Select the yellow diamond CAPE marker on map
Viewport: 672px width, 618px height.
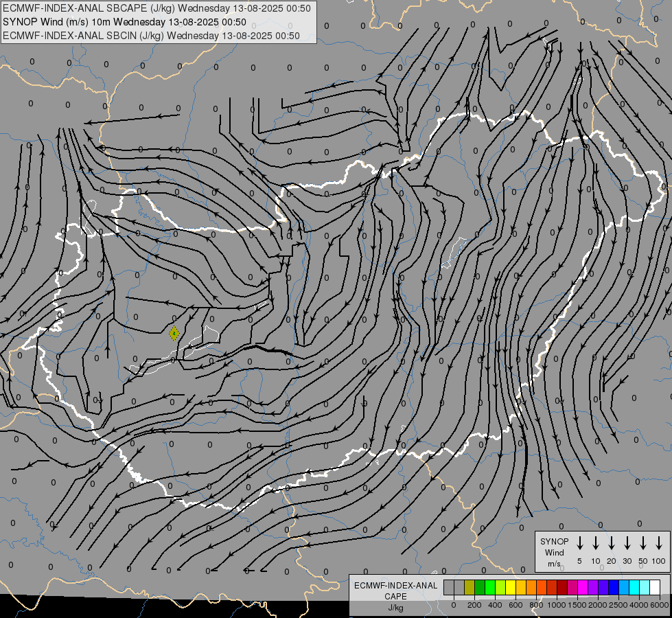[x=174, y=333]
